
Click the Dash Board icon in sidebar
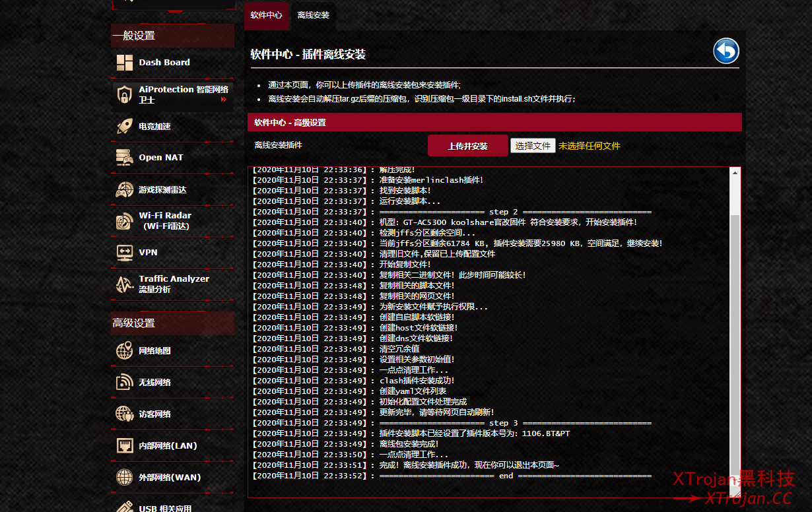tap(125, 63)
